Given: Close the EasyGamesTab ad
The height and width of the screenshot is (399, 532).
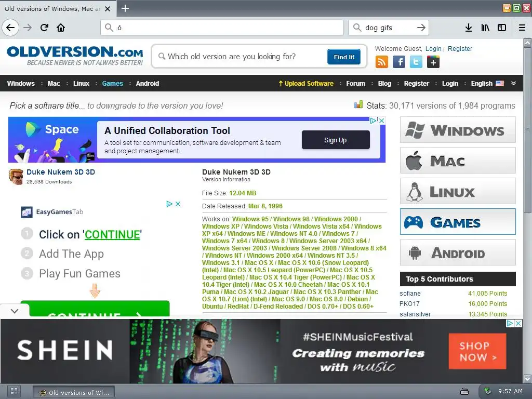Looking at the screenshot, I should (x=178, y=204).
